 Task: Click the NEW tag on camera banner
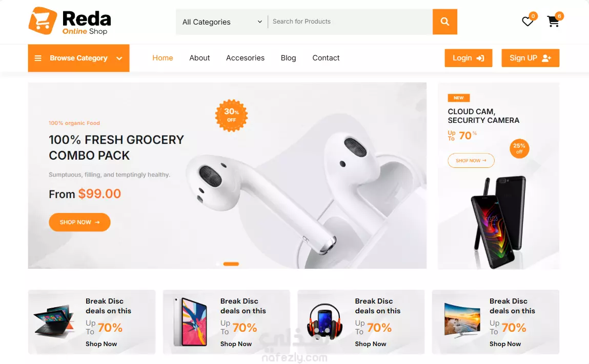(x=459, y=98)
